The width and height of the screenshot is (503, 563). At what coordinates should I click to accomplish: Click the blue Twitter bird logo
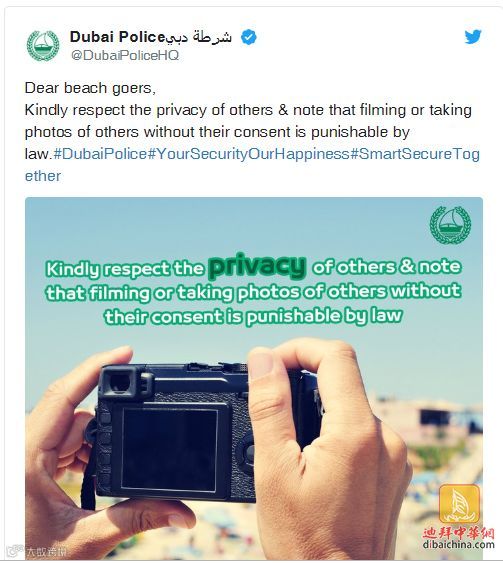pyautogui.click(x=473, y=37)
